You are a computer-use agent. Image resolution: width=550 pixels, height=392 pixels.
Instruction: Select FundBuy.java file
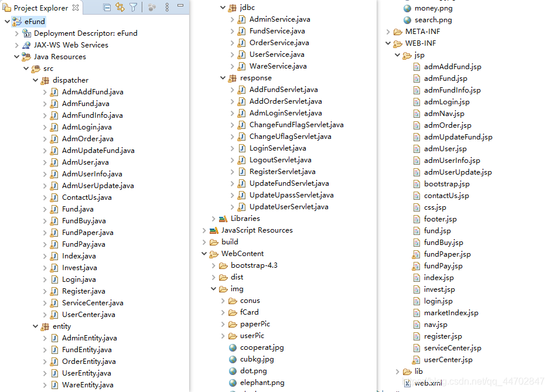pyautogui.click(x=84, y=221)
